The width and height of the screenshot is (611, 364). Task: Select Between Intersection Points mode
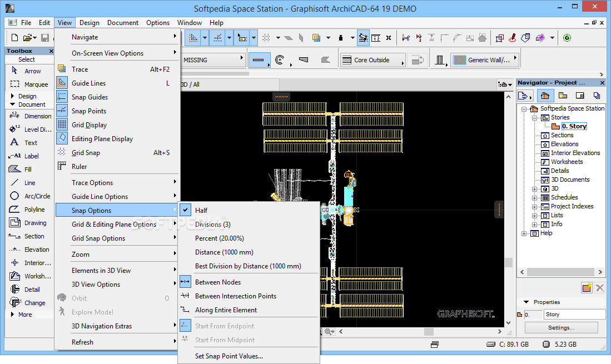coord(249,296)
